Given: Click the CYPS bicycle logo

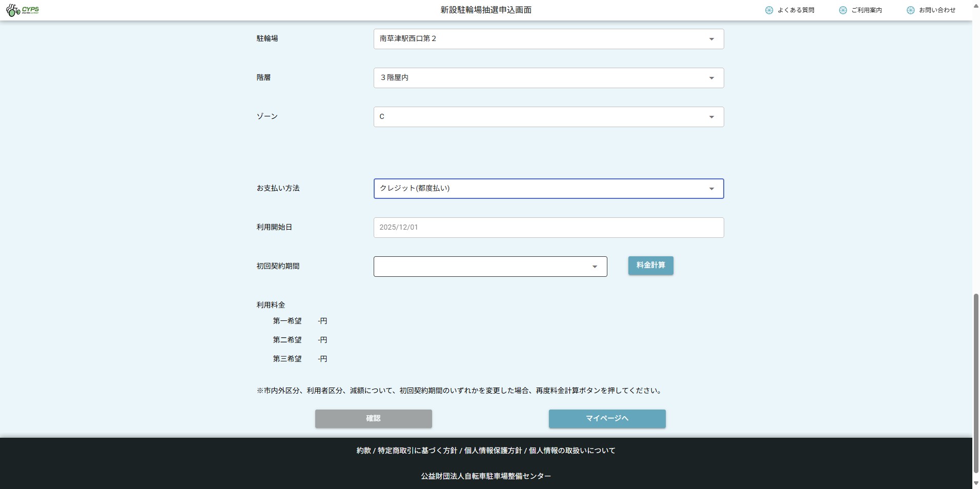Looking at the screenshot, I should [x=23, y=10].
